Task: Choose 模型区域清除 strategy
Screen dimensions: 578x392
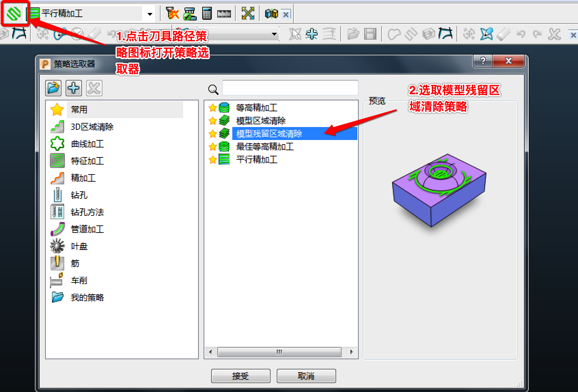Action: pos(261,121)
